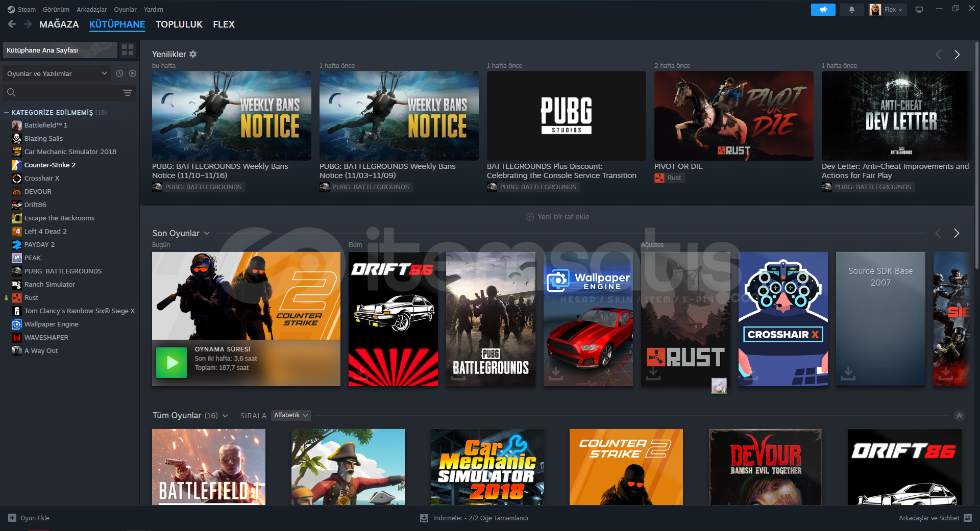Click the Add shelf plus icon
Image resolution: width=980 pixels, height=531 pixels.
coord(530,217)
